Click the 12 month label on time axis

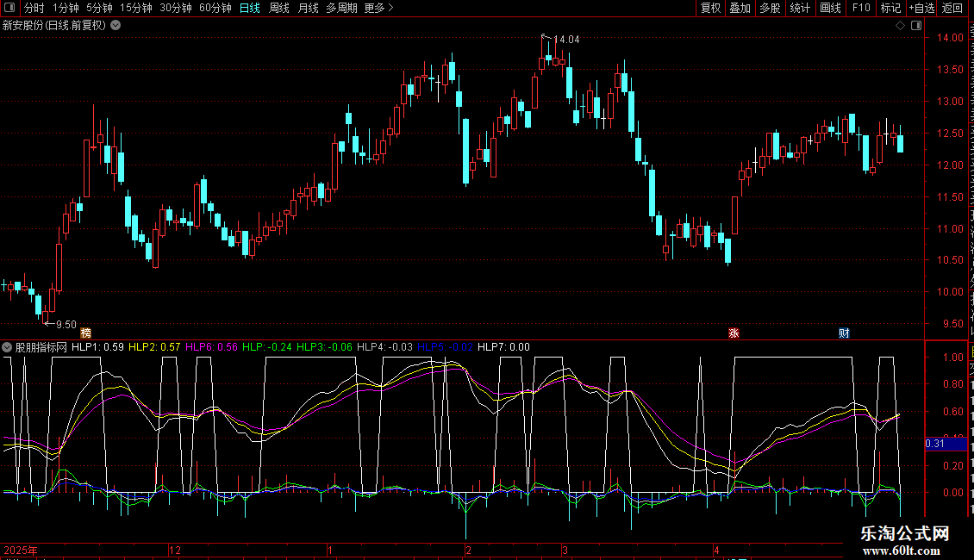(175, 550)
